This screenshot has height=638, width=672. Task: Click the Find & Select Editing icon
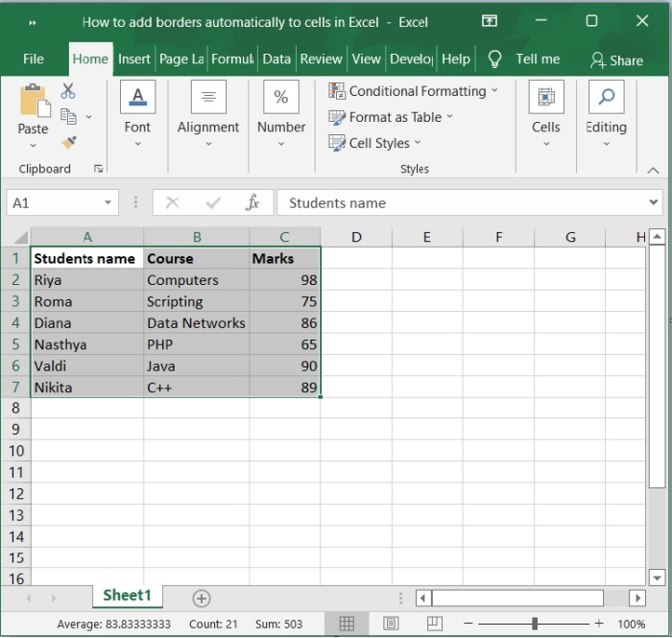coord(606,98)
